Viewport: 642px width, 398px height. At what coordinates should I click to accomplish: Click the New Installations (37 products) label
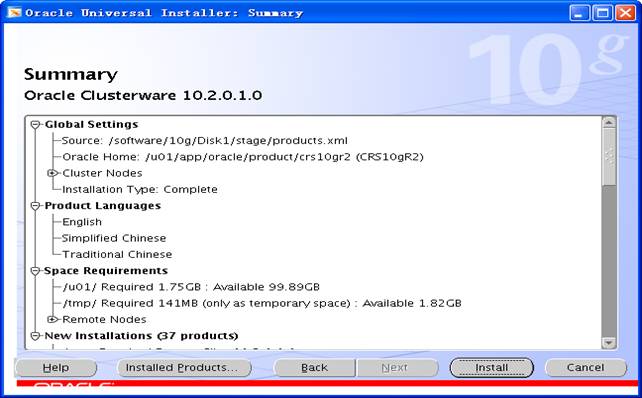(x=141, y=336)
